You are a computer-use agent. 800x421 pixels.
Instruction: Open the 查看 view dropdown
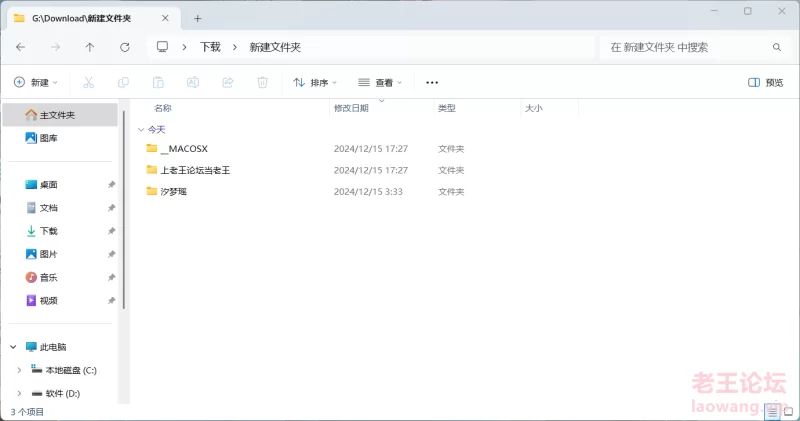(x=380, y=83)
